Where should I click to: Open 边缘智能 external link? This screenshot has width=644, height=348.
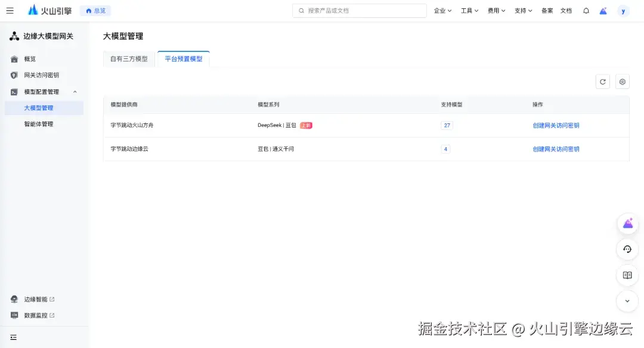pyautogui.click(x=39, y=299)
